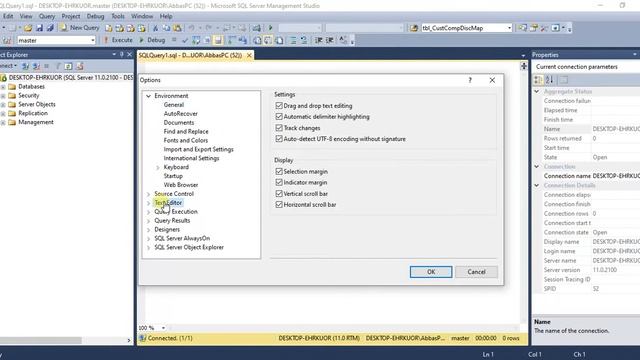640x360 pixels.
Task: Uncheck Horizontal scroll bar option
Action: coord(279,204)
